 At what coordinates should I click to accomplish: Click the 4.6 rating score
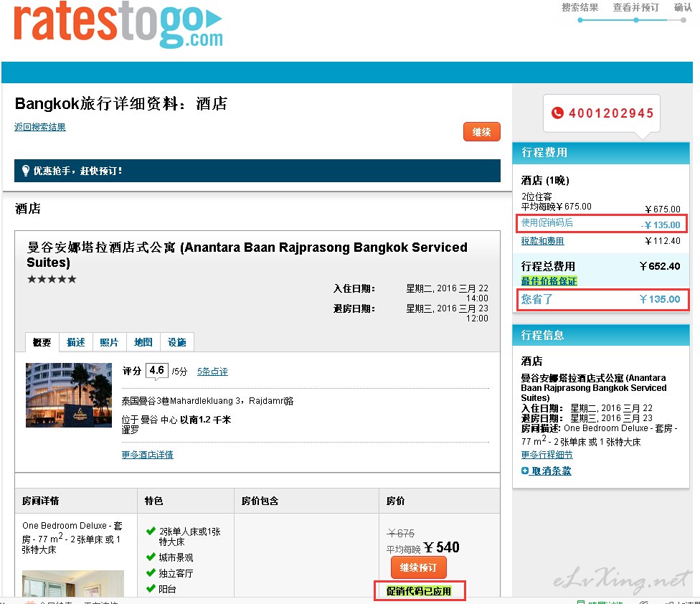[x=156, y=371]
